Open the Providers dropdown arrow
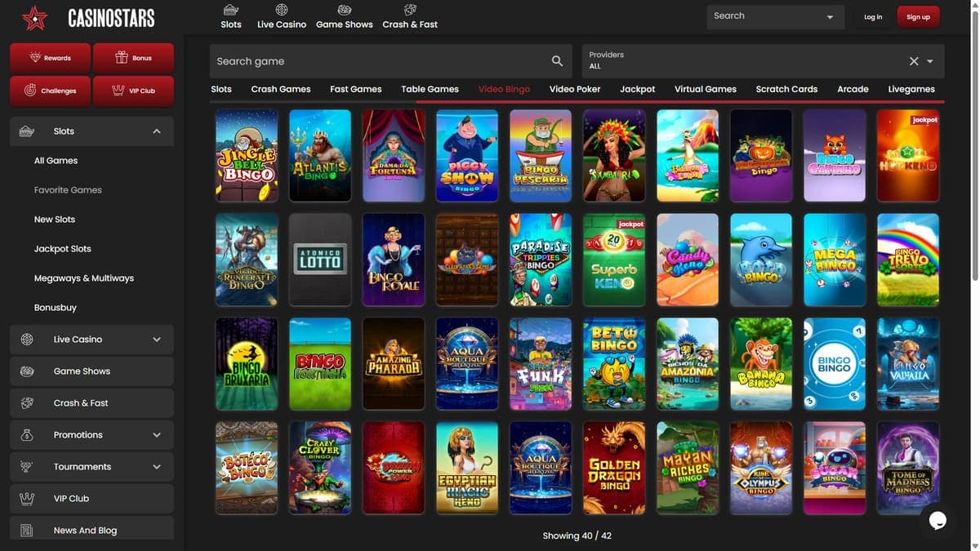Image resolution: width=980 pixels, height=551 pixels. coord(930,61)
